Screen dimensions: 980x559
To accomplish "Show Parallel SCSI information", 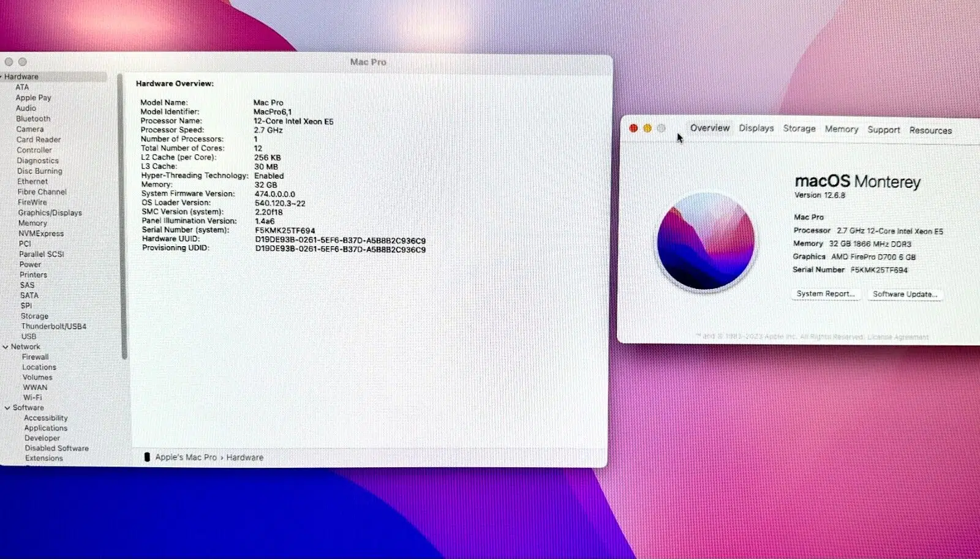I will click(42, 254).
